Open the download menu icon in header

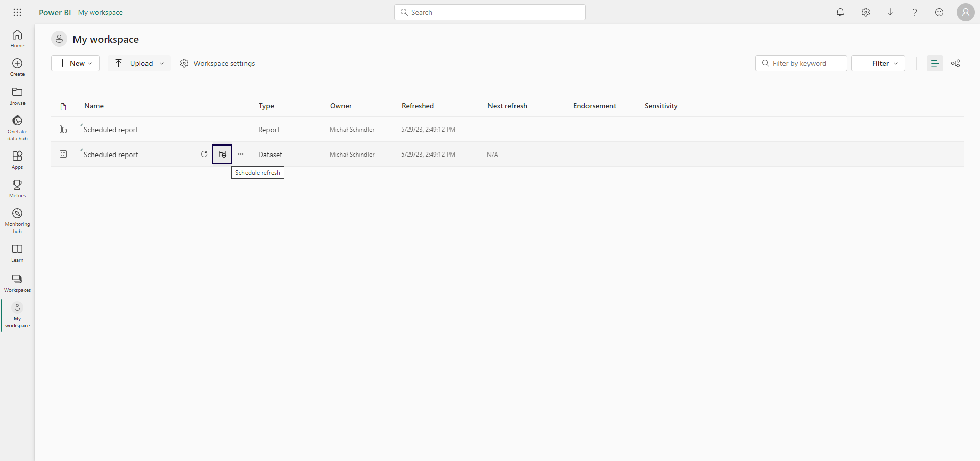click(x=890, y=12)
